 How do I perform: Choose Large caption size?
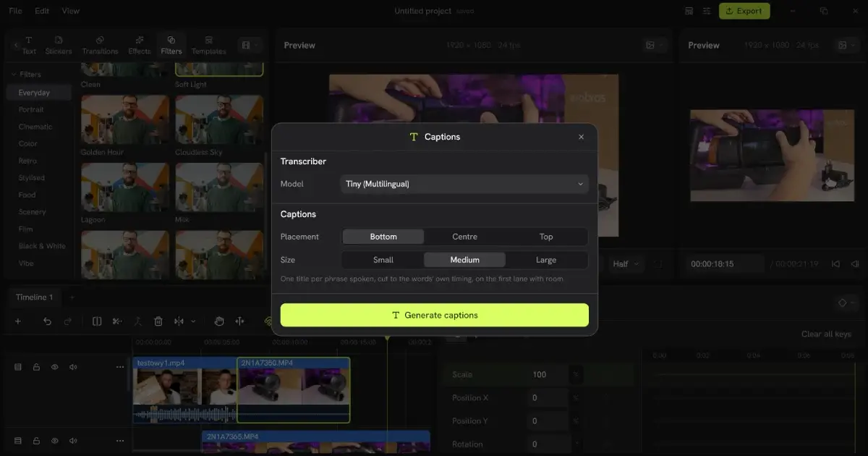coord(546,260)
